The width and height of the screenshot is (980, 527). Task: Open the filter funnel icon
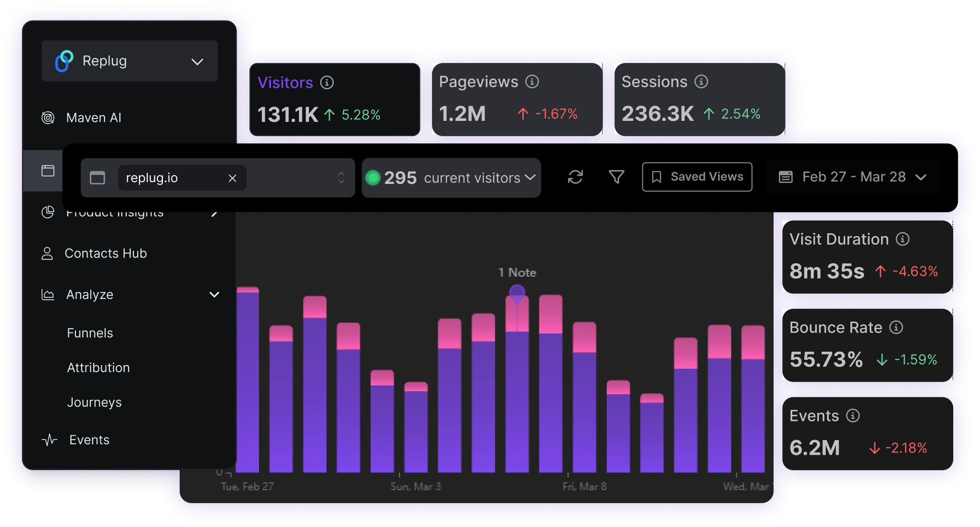coord(616,177)
